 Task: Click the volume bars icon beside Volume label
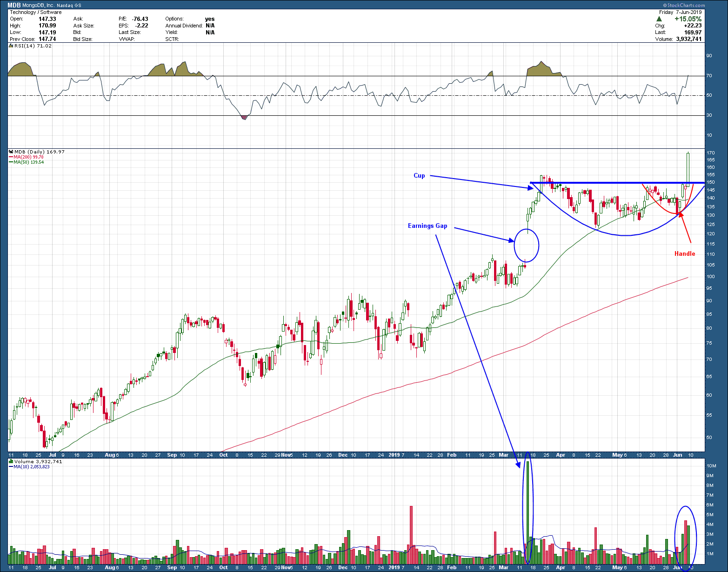tap(11, 461)
